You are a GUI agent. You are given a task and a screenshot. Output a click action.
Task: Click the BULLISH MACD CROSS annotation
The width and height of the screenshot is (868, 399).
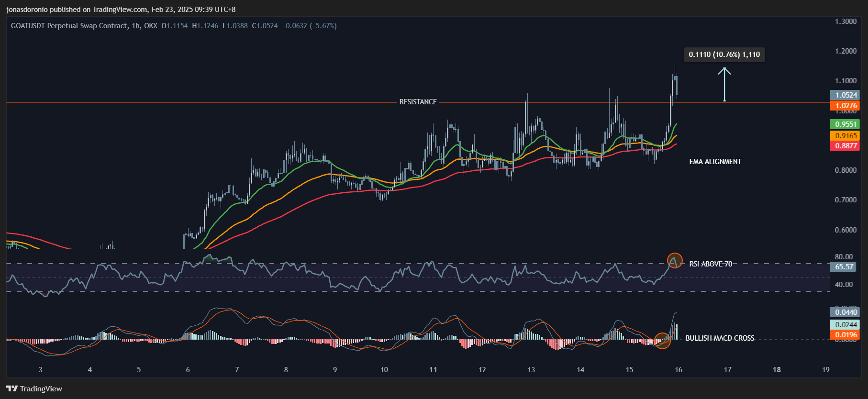[x=720, y=338]
